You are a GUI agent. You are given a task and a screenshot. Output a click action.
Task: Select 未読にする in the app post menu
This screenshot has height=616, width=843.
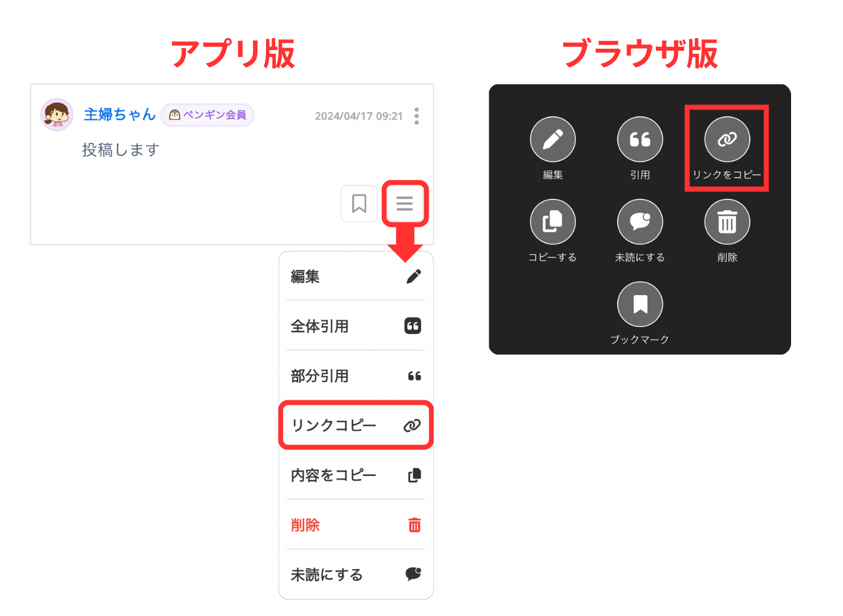[x=356, y=574]
